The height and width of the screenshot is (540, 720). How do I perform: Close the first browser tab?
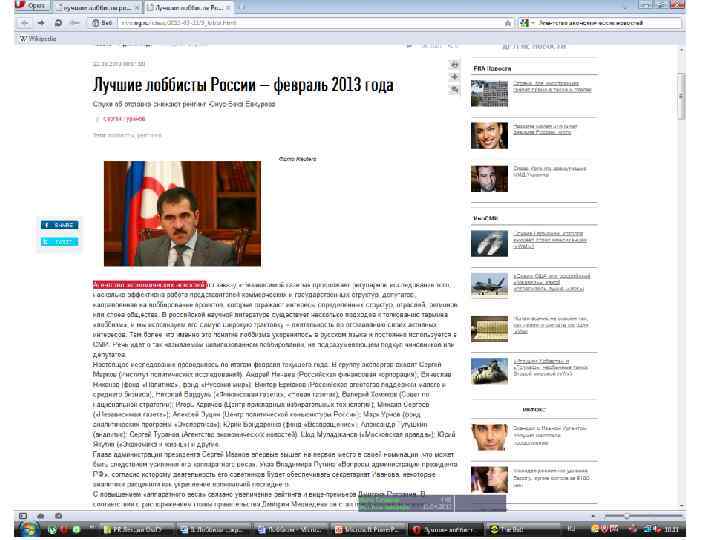point(137,8)
